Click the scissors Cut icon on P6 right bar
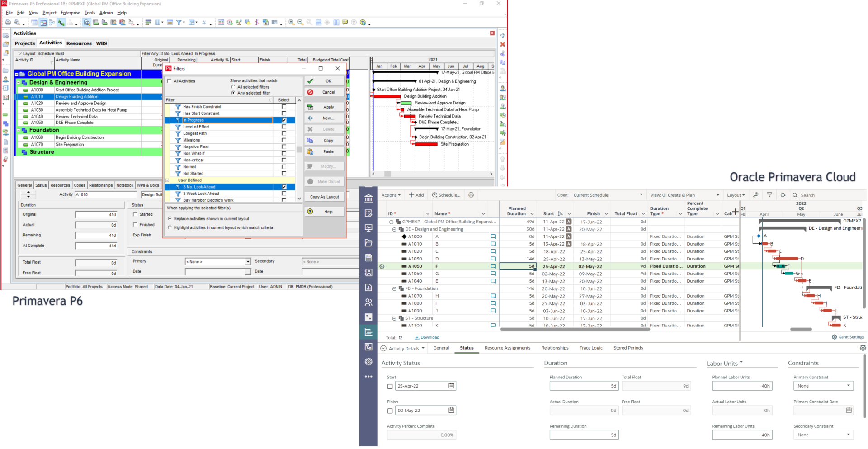This screenshot has width=868, height=449. click(x=502, y=53)
